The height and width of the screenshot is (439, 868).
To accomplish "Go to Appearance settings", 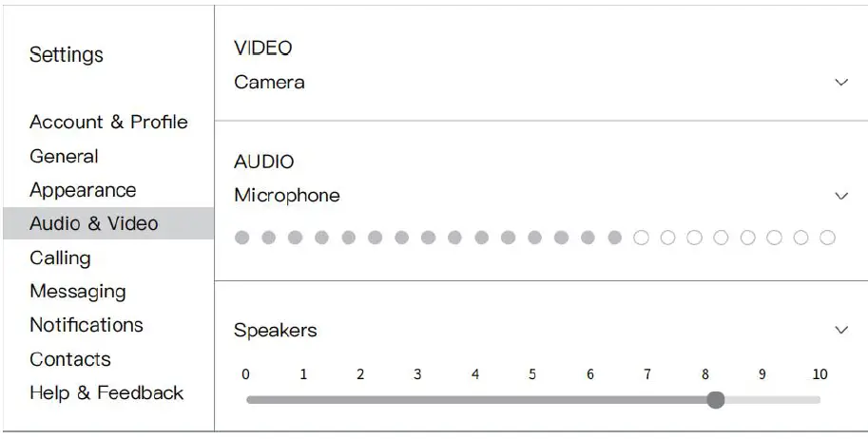I will pyautogui.click(x=83, y=190).
